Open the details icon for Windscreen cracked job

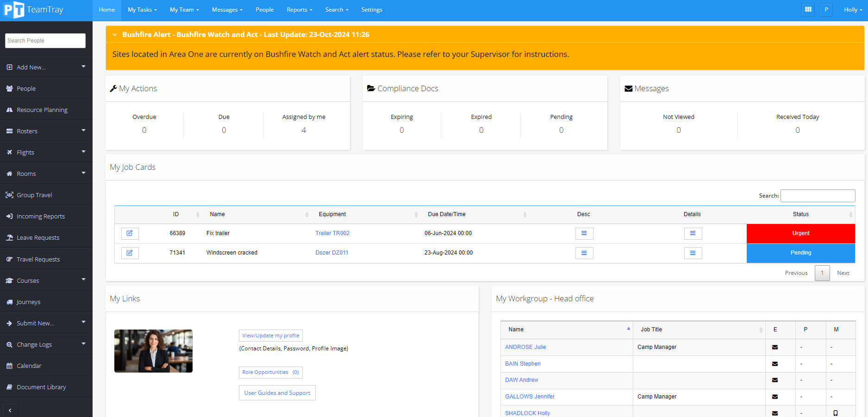(693, 253)
